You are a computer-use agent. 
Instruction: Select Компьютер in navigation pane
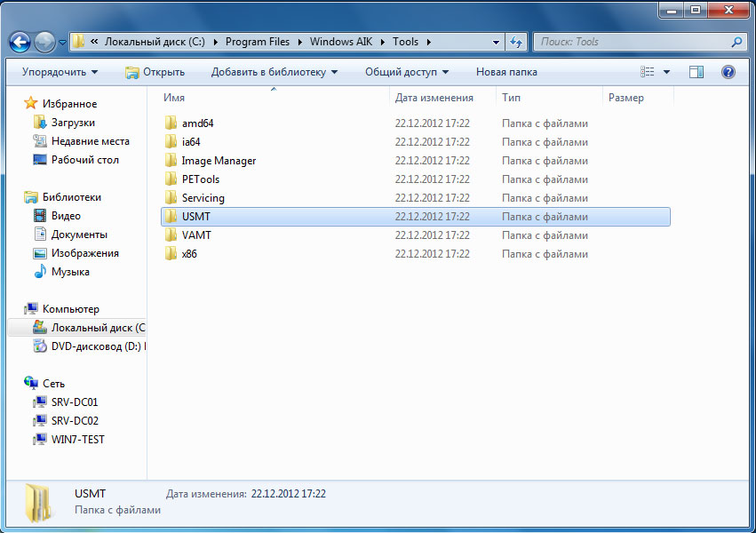tap(70, 309)
